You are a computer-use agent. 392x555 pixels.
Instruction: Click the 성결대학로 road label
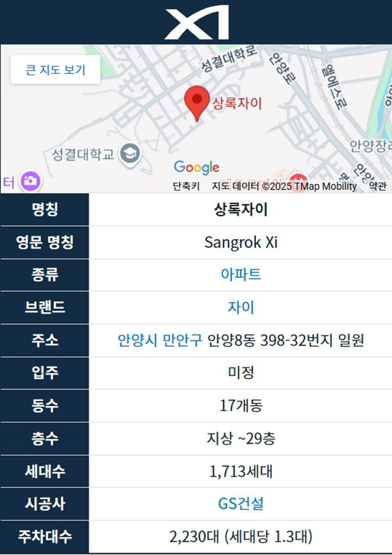pos(229,58)
